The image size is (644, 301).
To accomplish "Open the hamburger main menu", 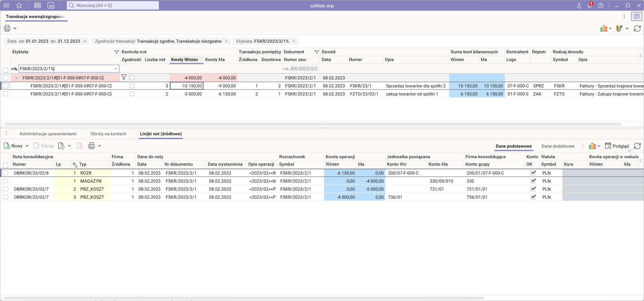I will click(6, 5).
